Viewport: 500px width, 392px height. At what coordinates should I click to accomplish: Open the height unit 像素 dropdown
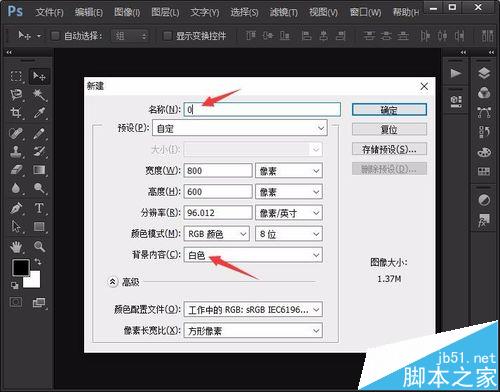(289, 192)
